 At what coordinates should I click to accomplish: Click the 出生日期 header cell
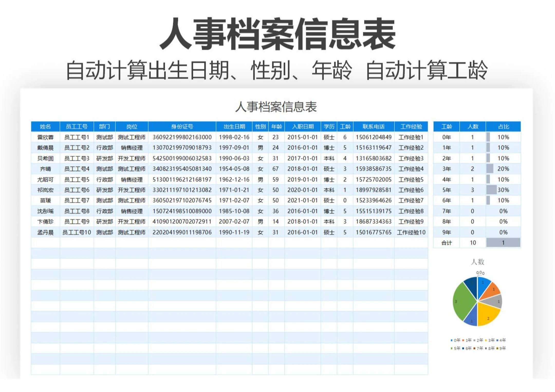pyautogui.click(x=234, y=127)
